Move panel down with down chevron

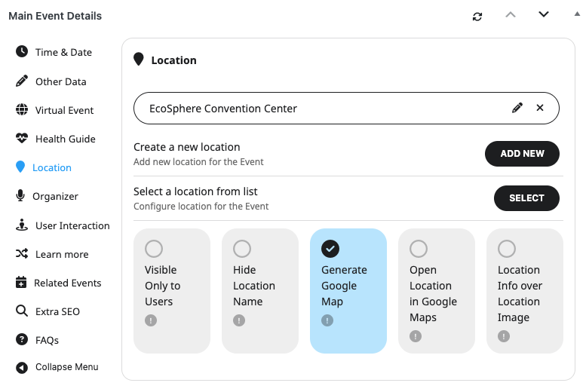coord(544,15)
